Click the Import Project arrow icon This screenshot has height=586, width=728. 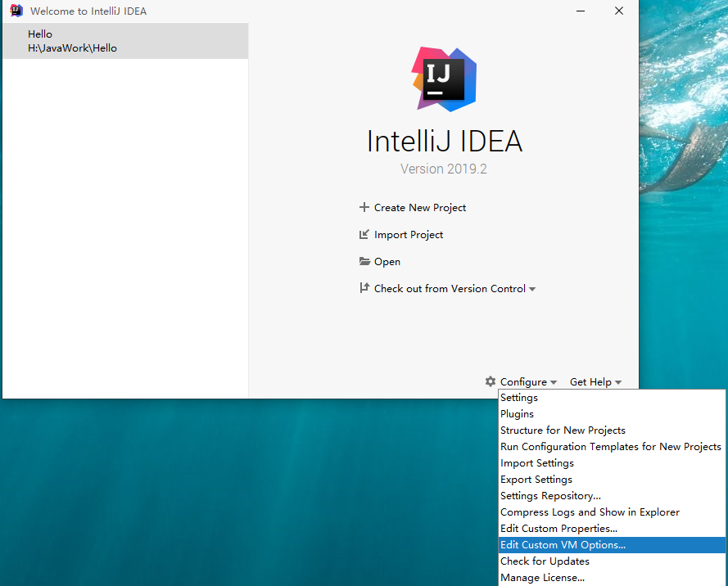tap(364, 234)
